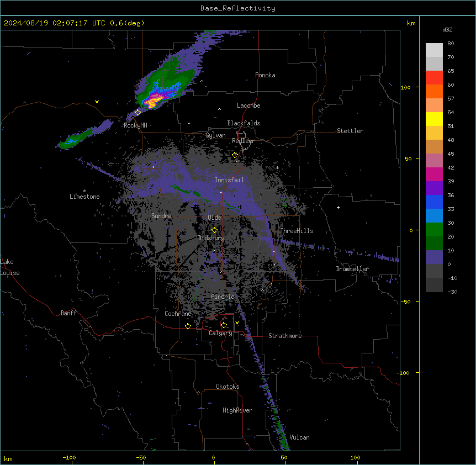Image resolution: width=476 pixels, height=465 pixels.
Task: Click the Sundre town label
Action: point(161,216)
